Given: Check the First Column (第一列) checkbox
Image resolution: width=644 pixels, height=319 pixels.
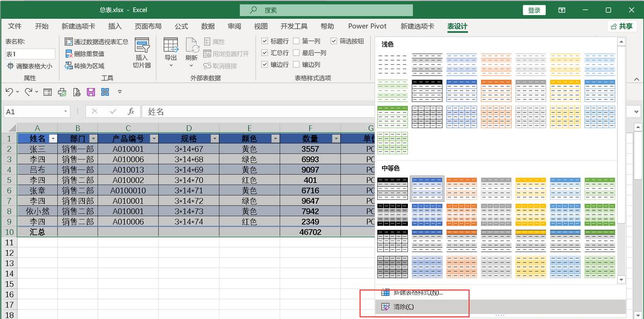Looking at the screenshot, I should 296,41.
